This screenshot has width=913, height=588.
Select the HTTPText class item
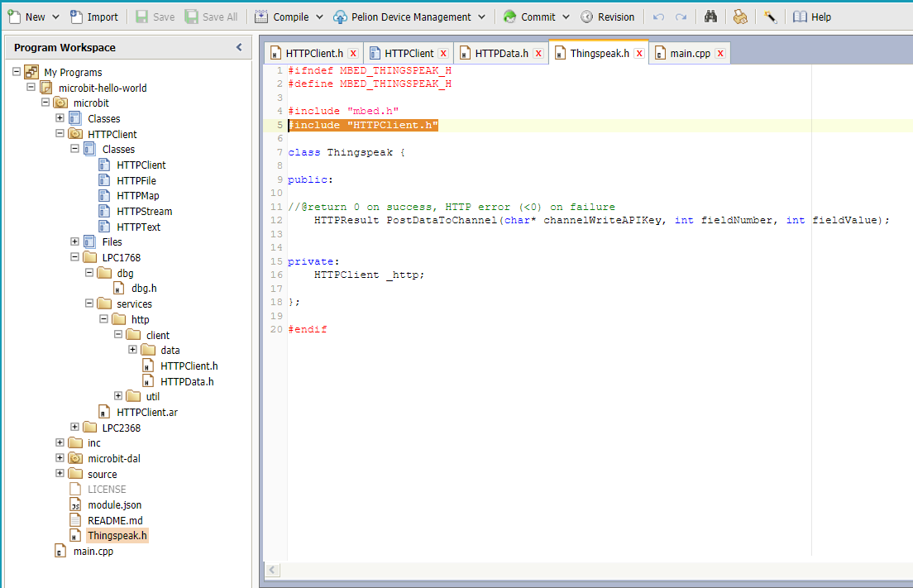pos(139,227)
